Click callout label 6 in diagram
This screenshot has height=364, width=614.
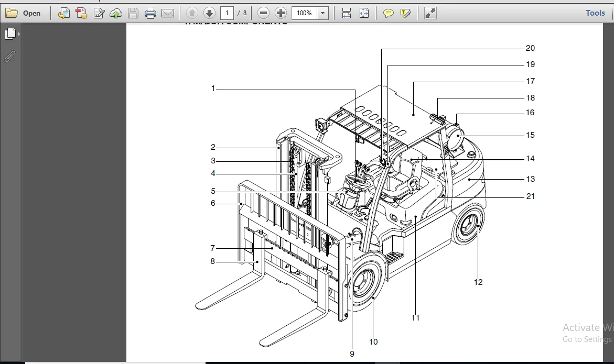[213, 203]
